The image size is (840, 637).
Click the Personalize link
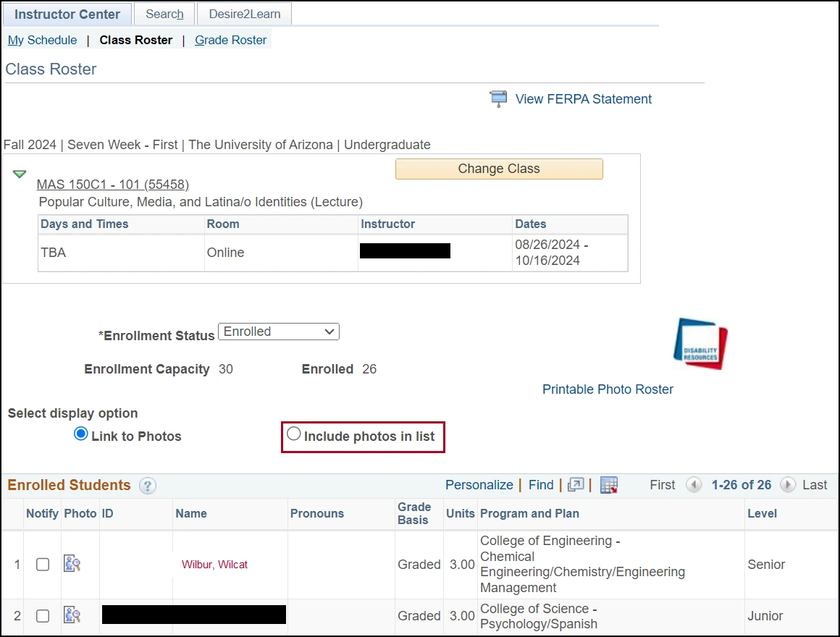tap(479, 485)
